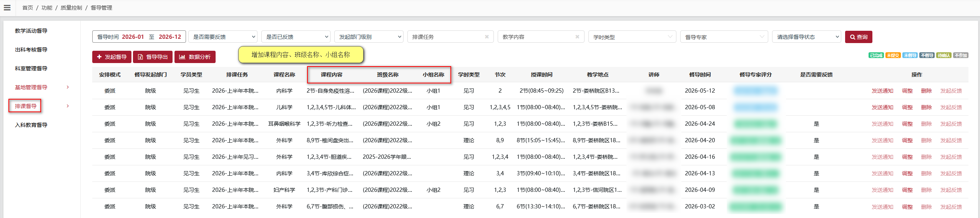Click the 不参加 gray status legend
This screenshot has width=980, height=218.
point(961,55)
